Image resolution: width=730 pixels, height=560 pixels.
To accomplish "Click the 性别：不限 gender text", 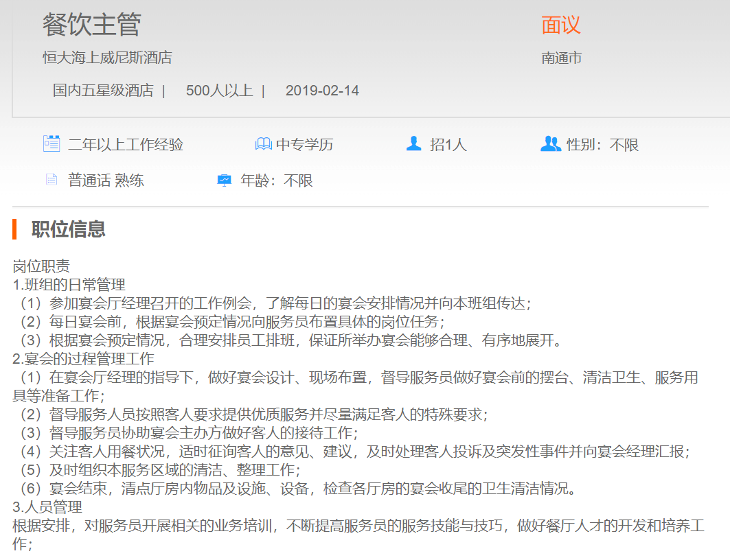I will pos(602,145).
